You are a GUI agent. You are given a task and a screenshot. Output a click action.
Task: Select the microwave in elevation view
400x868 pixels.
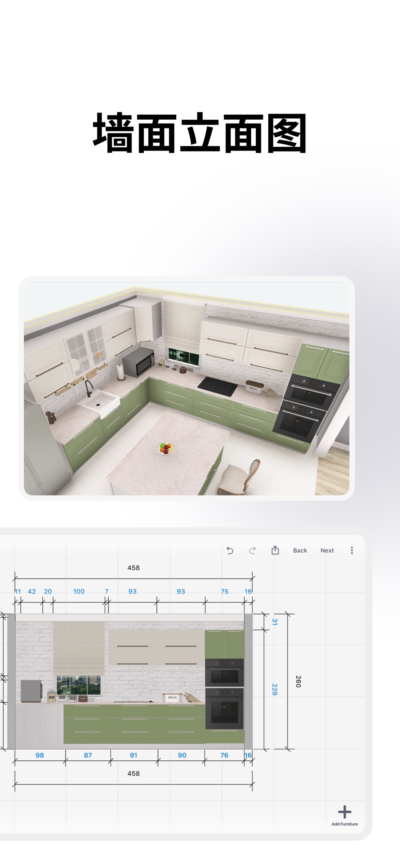(31, 691)
